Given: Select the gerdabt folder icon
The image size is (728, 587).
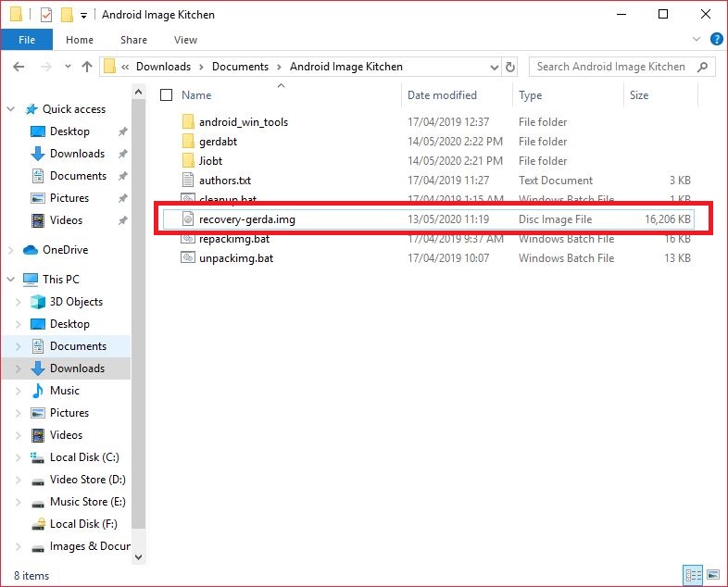Looking at the screenshot, I should point(188,141).
